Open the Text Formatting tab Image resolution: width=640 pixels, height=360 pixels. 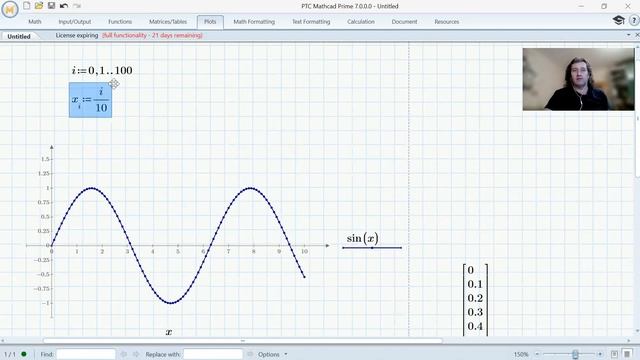(x=311, y=22)
